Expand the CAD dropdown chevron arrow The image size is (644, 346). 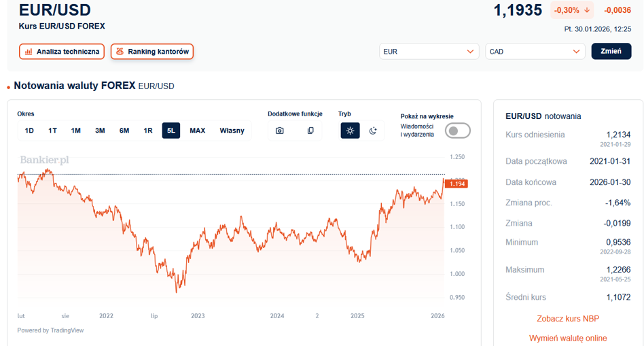tap(576, 52)
